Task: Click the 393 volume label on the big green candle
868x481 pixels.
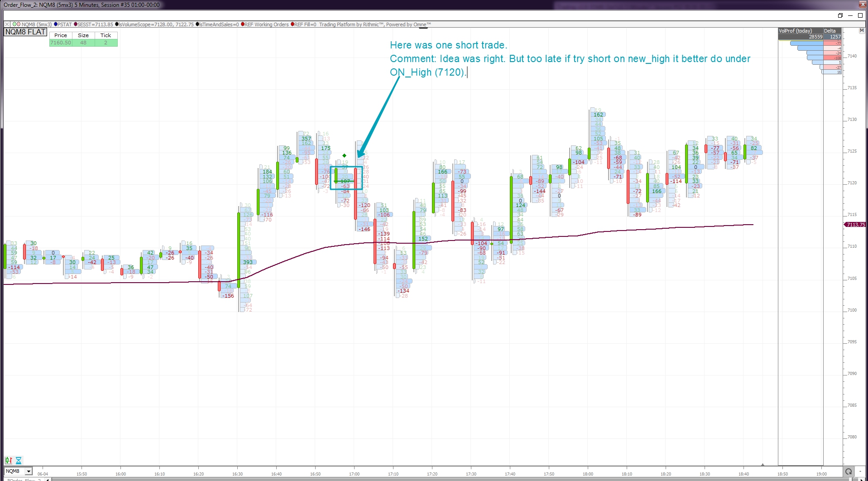Action: 248,262
